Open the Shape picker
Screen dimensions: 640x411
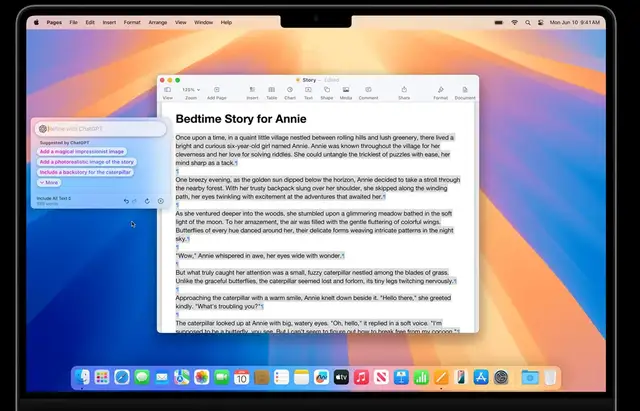pyautogui.click(x=326, y=91)
